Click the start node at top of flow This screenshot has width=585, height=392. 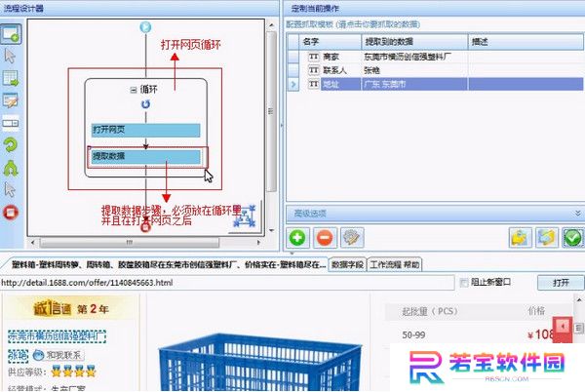point(145,27)
